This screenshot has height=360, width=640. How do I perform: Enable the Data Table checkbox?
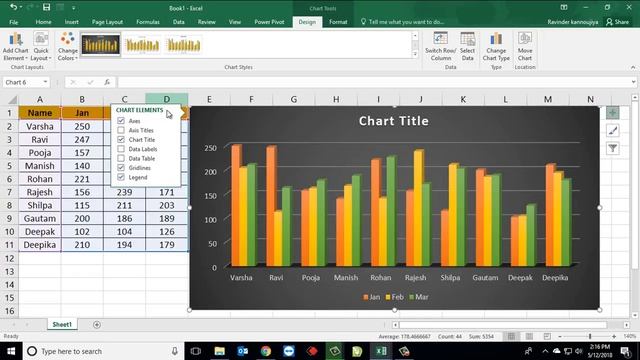121,158
